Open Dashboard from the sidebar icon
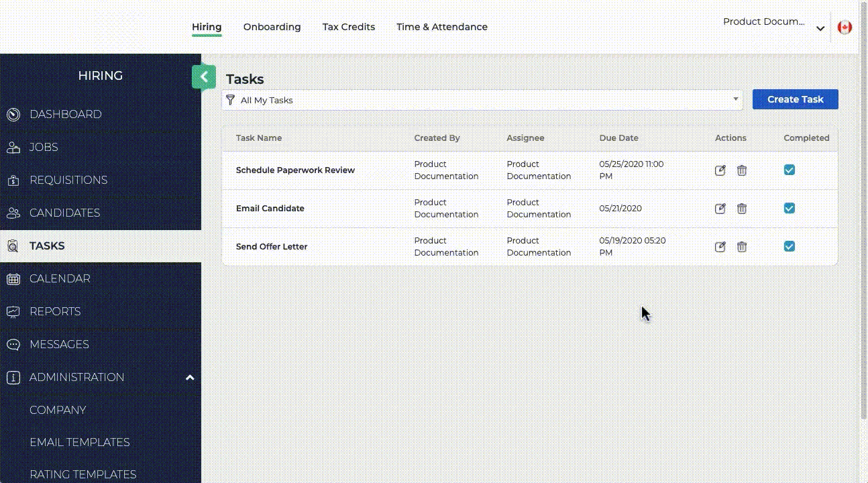Screen dimensions: 868x483 (13, 115)
